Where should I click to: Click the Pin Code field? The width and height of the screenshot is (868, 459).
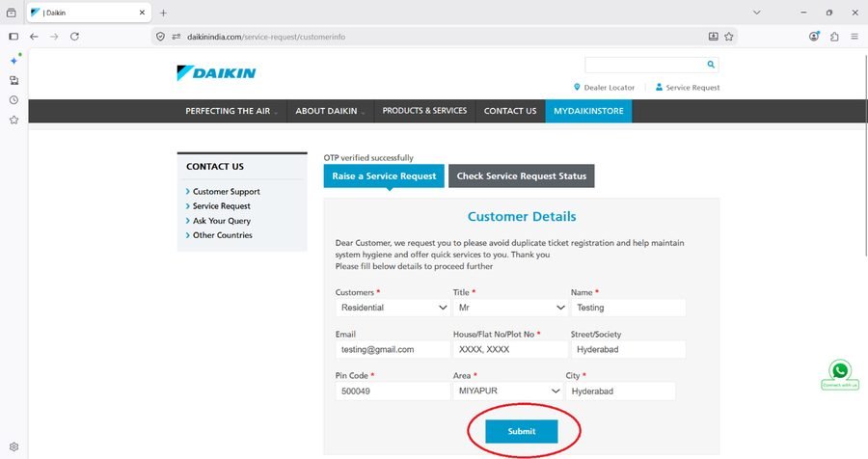tap(393, 391)
